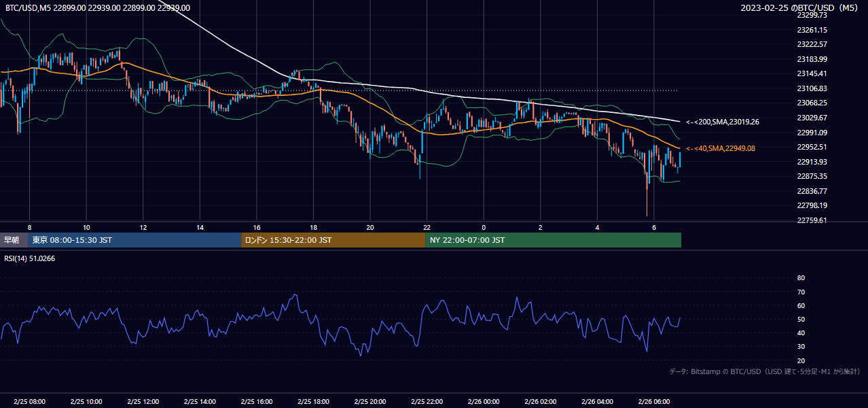
Task: Click date label 2/26 06:00
Action: coord(654,401)
